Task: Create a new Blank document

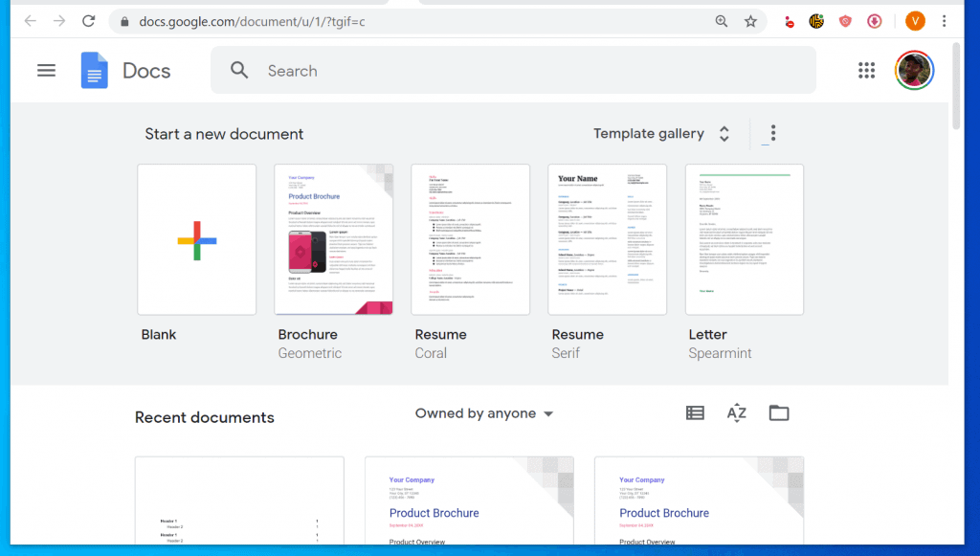Action: point(197,239)
